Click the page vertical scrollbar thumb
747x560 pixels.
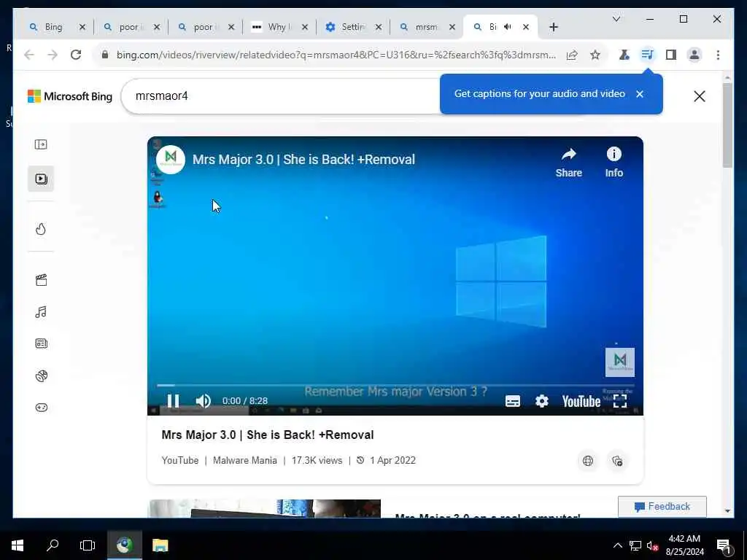pyautogui.click(x=727, y=125)
